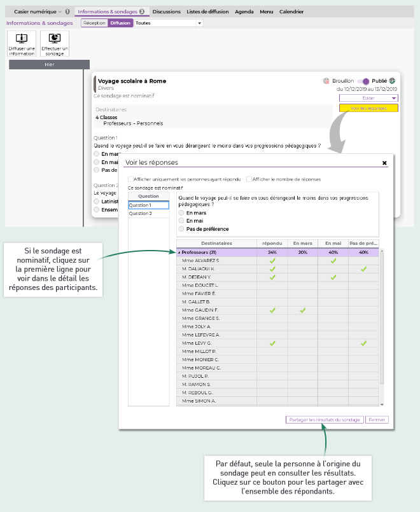This screenshot has height=512, width=420.
Task: Click Voyage scolaire à Rome title
Action: (132, 81)
